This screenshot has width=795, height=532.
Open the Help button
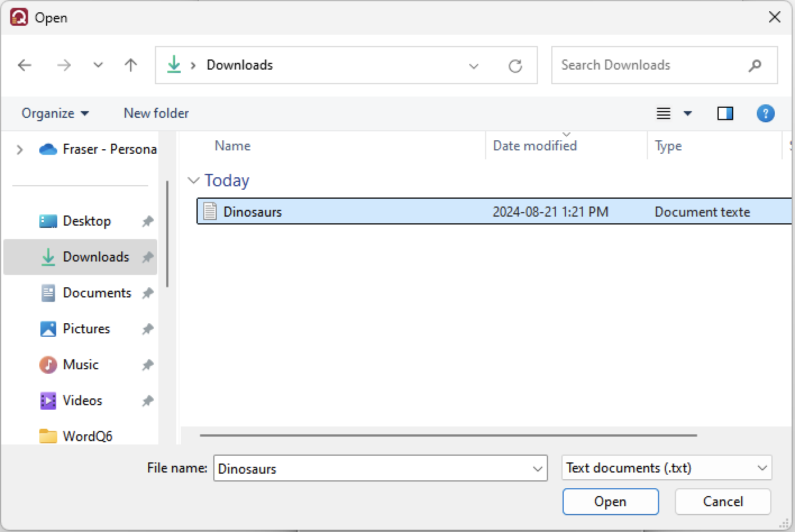(766, 113)
